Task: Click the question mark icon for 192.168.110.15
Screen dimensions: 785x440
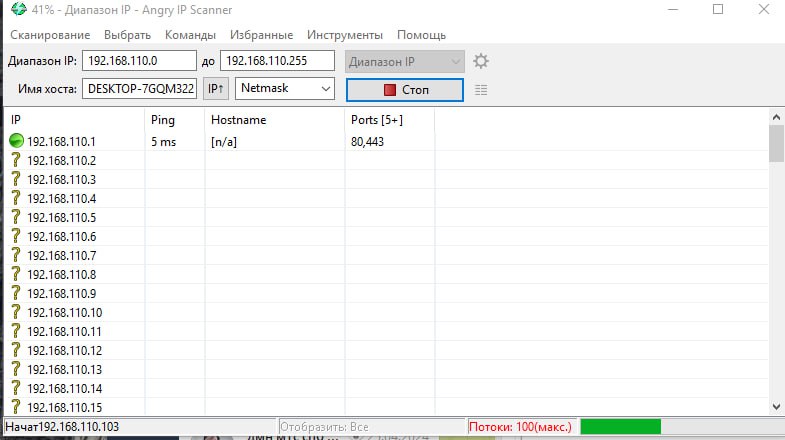Action: click(x=16, y=406)
